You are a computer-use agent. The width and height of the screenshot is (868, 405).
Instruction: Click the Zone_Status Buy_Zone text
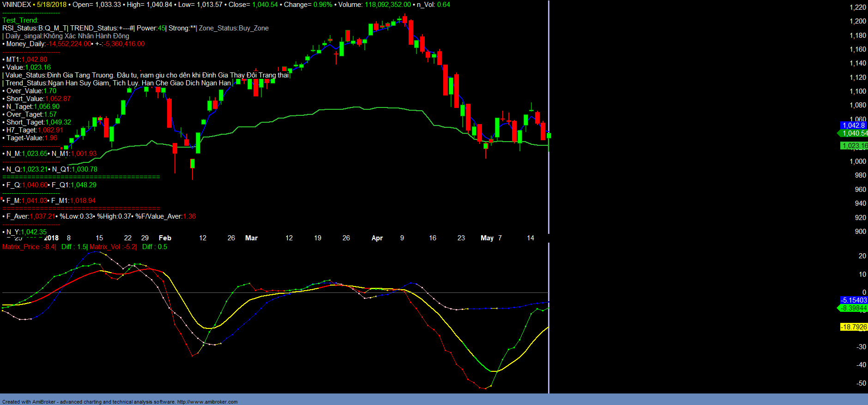(x=234, y=28)
